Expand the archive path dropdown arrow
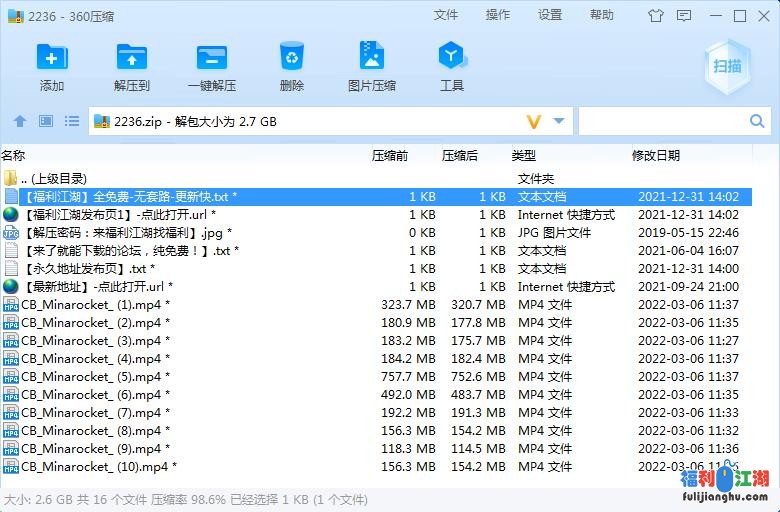 [559, 122]
